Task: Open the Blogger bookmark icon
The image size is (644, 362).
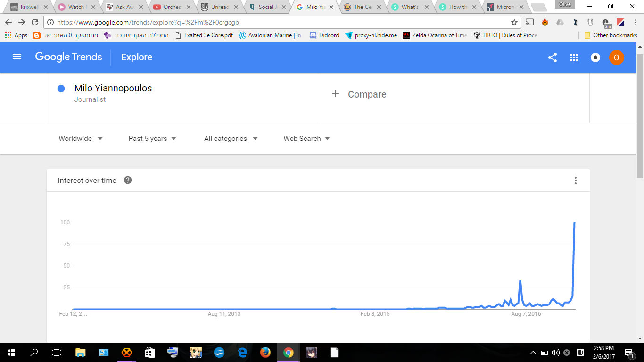Action: point(37,35)
